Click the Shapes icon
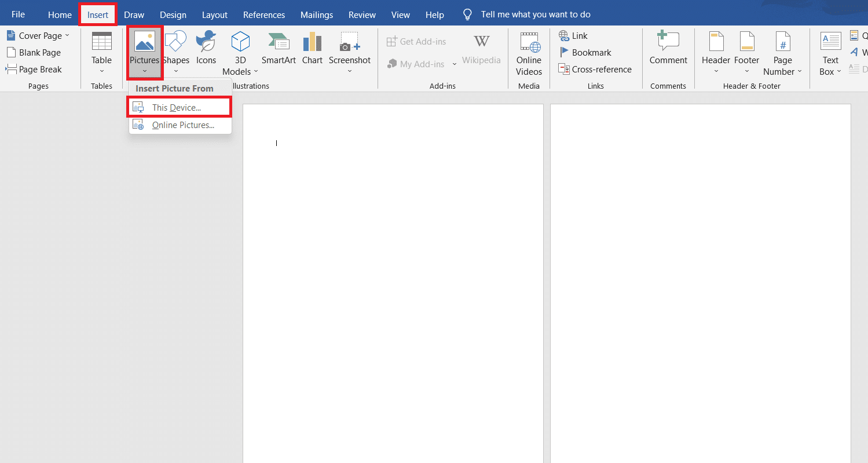The width and height of the screenshot is (868, 463). [x=176, y=42]
